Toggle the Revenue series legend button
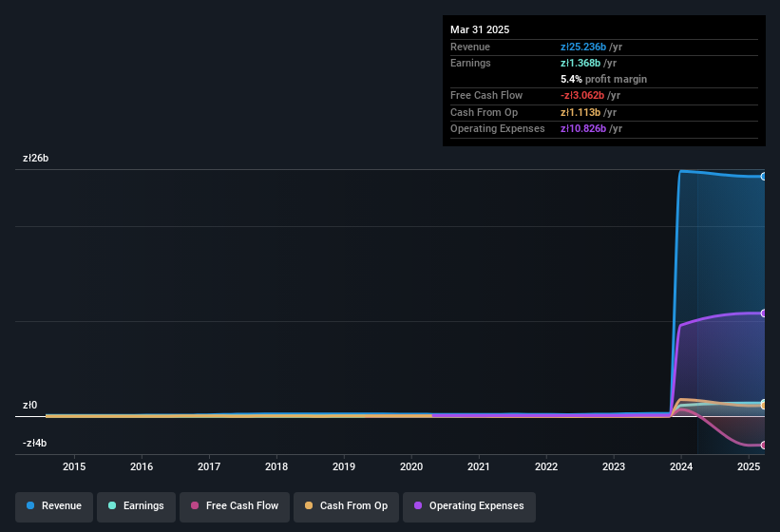 click(x=54, y=506)
